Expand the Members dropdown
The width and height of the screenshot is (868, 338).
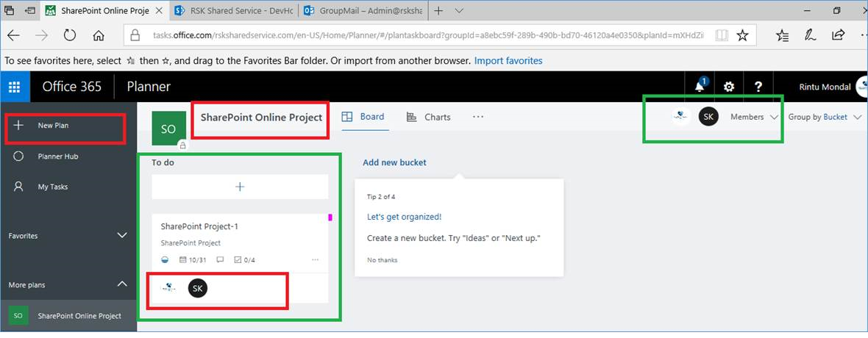[755, 117]
